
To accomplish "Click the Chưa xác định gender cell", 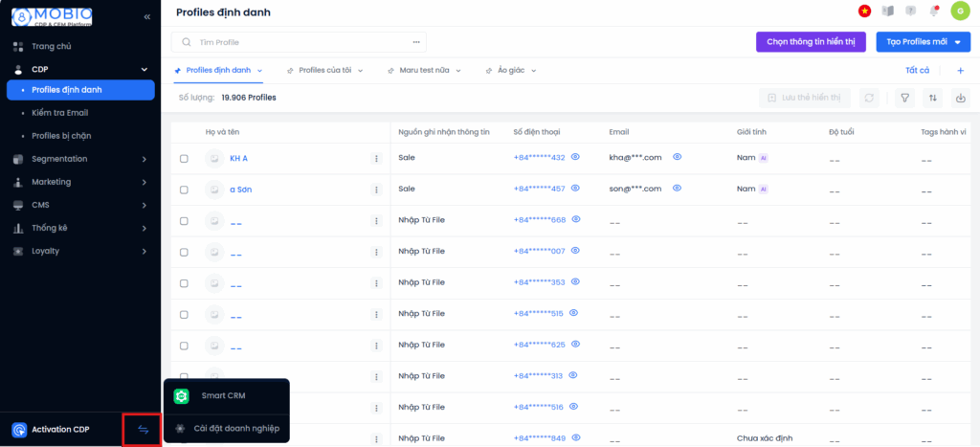I will point(766,438).
